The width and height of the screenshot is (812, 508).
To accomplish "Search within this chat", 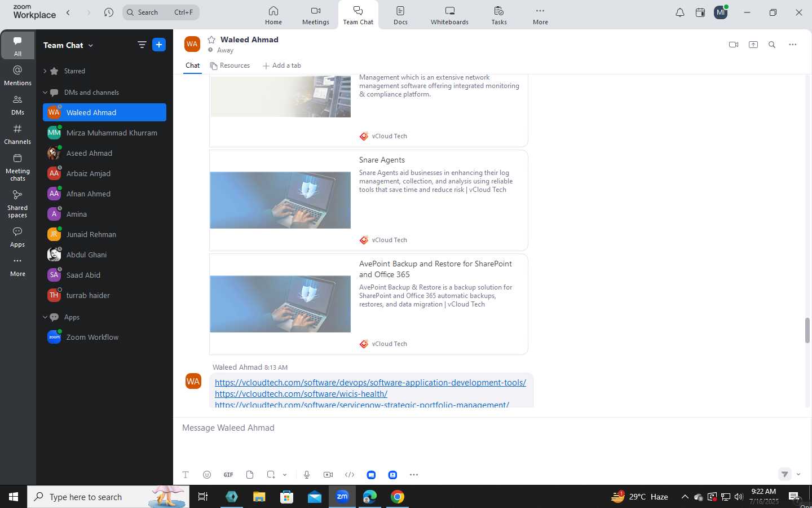I will click(772, 45).
